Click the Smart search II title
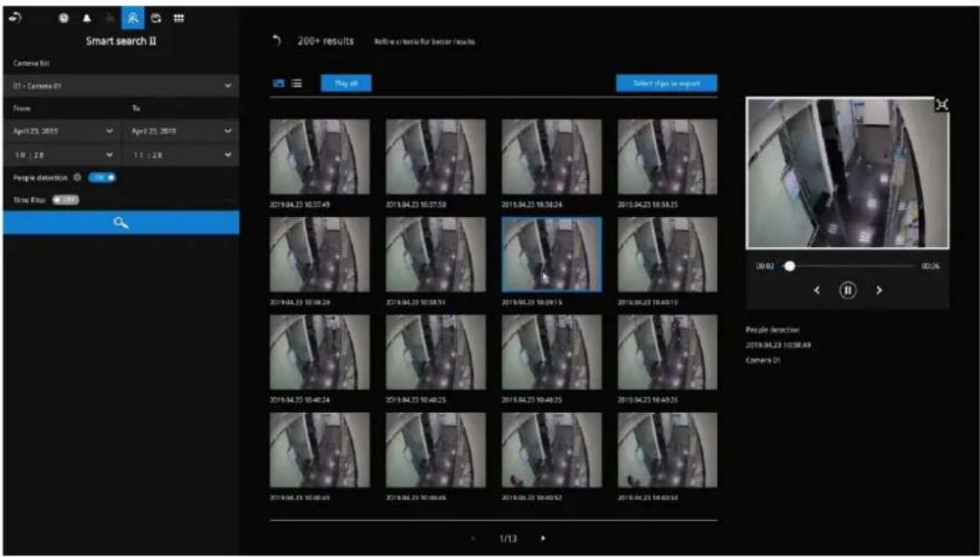 pyautogui.click(x=121, y=41)
